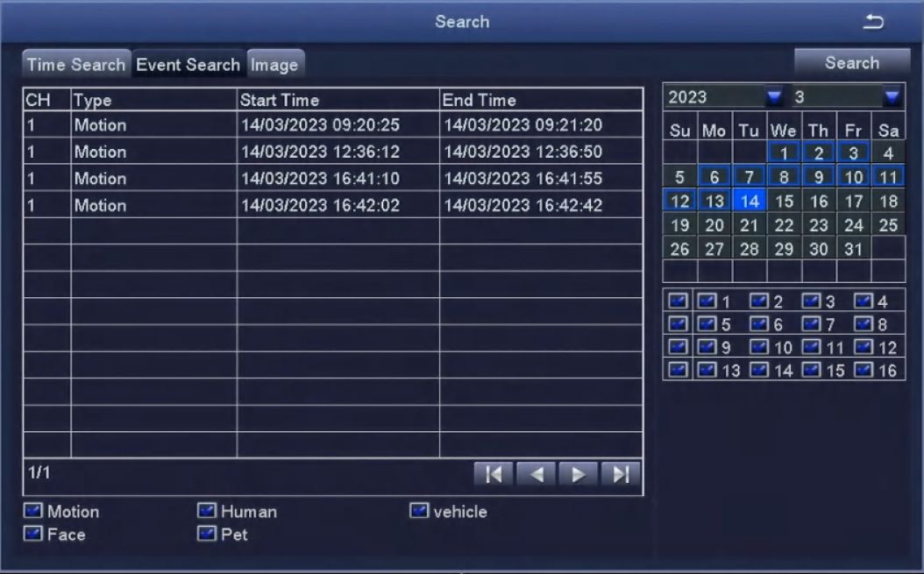The width and height of the screenshot is (924, 574).
Task: Select Motion event starting at 09:20:25
Action: pyautogui.click(x=332, y=125)
